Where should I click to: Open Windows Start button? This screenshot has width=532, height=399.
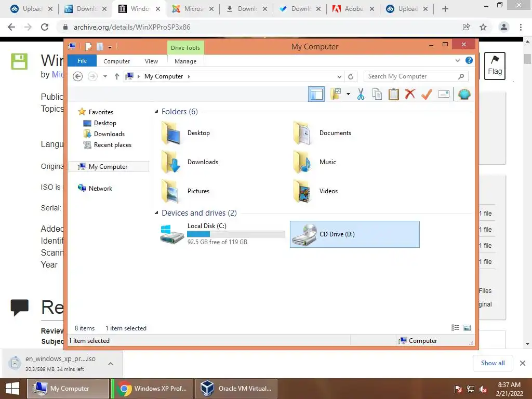point(12,389)
